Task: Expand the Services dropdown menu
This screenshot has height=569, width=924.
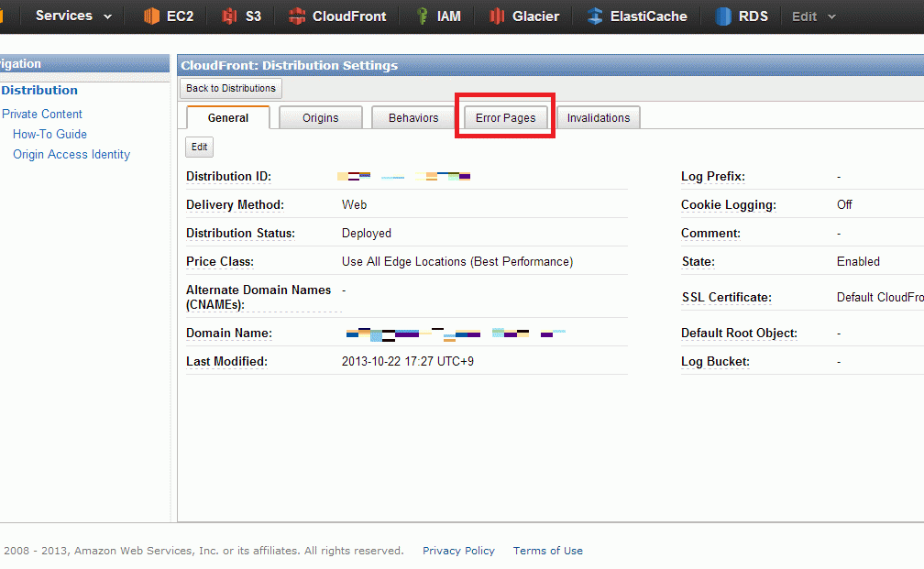Action: (73, 16)
